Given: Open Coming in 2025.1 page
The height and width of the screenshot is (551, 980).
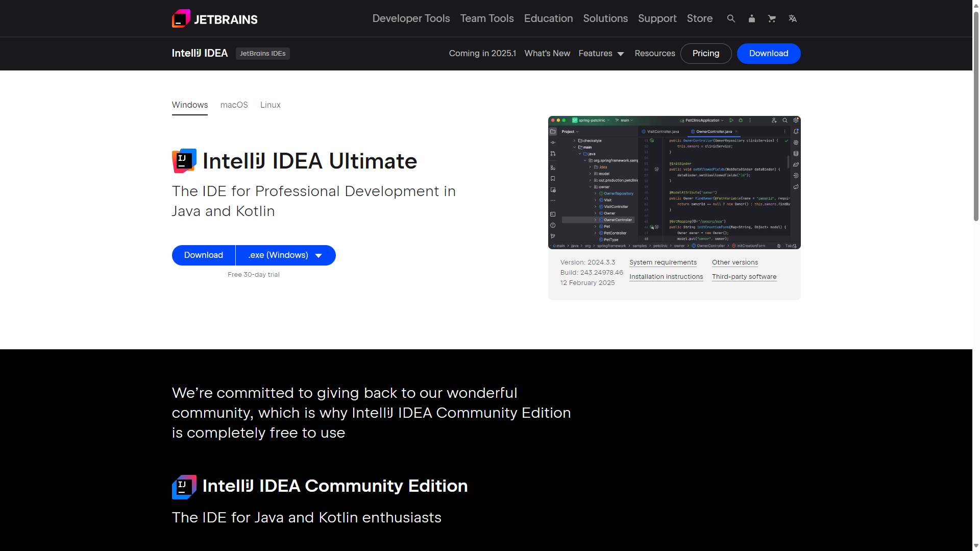Looking at the screenshot, I should (x=482, y=54).
